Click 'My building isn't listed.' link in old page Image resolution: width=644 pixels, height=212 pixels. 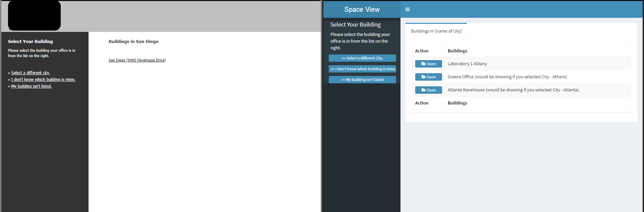click(32, 86)
